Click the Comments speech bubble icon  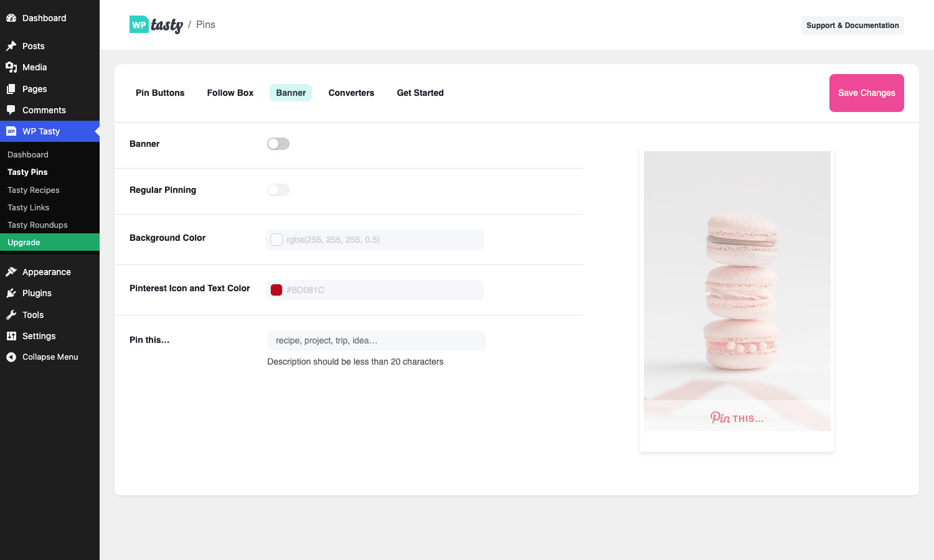(11, 110)
